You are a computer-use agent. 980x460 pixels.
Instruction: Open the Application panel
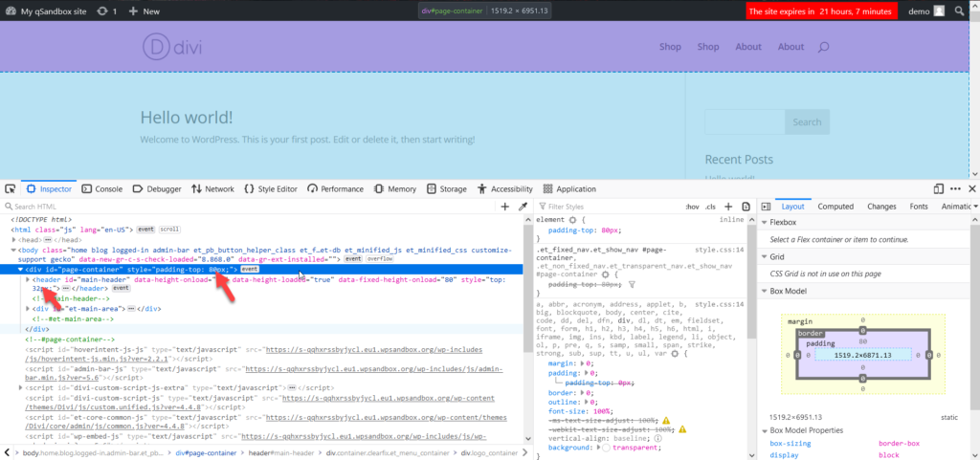click(569, 189)
